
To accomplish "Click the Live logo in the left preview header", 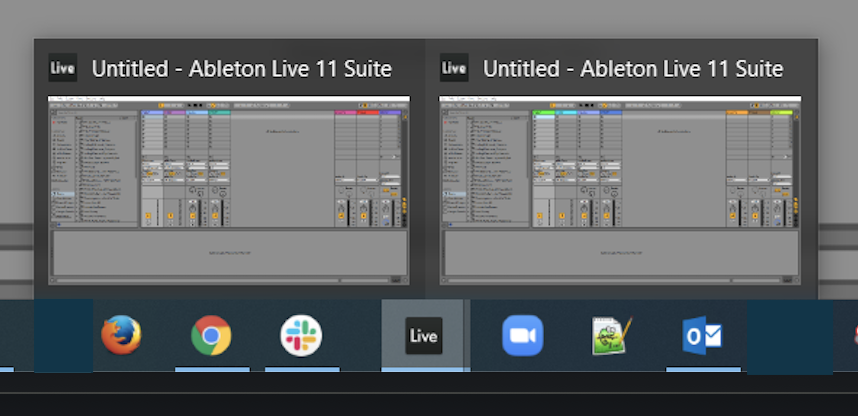I will 62,68.
